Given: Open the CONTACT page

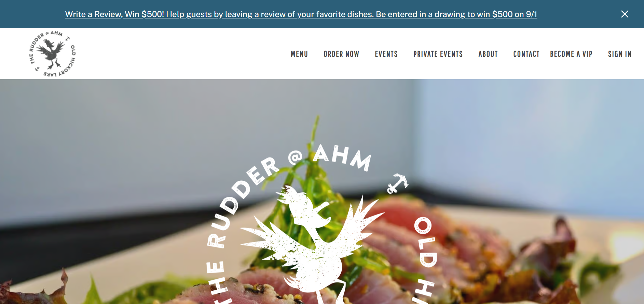Looking at the screenshot, I should [x=526, y=54].
